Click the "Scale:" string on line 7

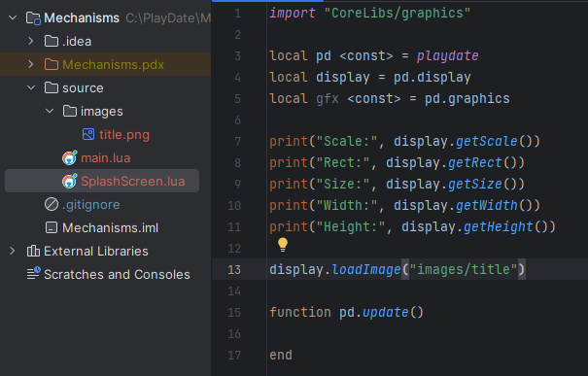pyautogui.click(x=347, y=141)
